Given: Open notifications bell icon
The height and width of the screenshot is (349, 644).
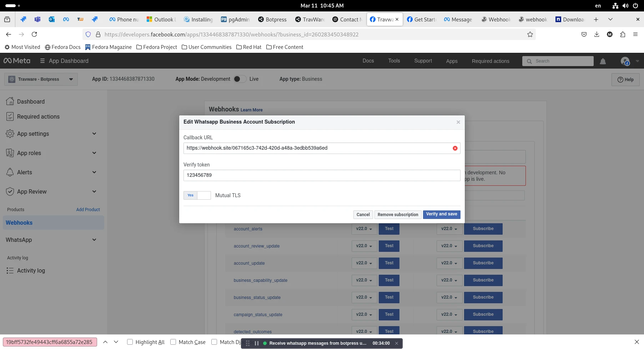Looking at the screenshot, I should [603, 61].
